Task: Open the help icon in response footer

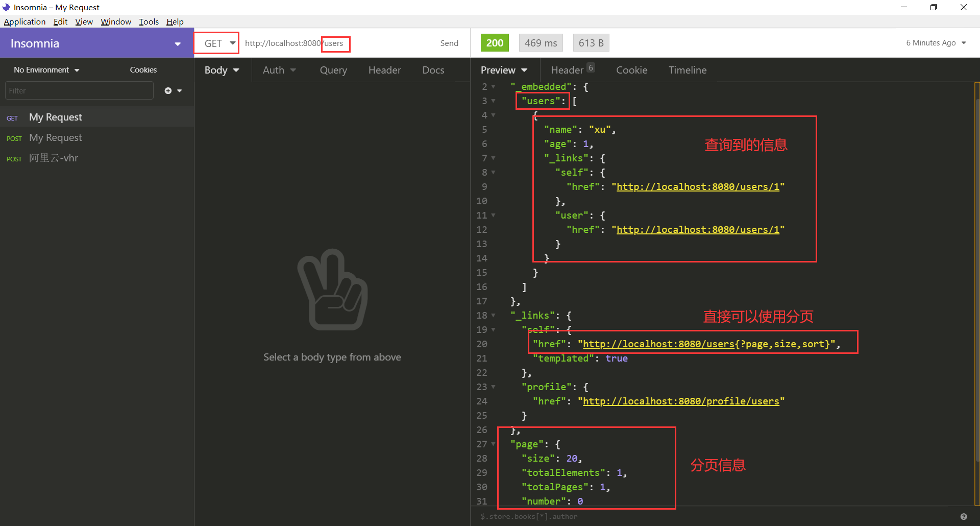Action: pyautogui.click(x=964, y=517)
